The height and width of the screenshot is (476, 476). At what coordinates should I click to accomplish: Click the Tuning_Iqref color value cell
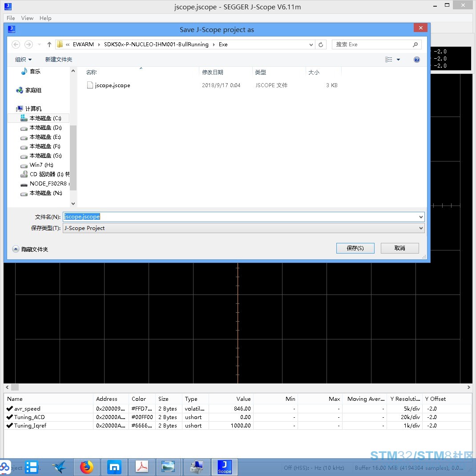point(142,426)
